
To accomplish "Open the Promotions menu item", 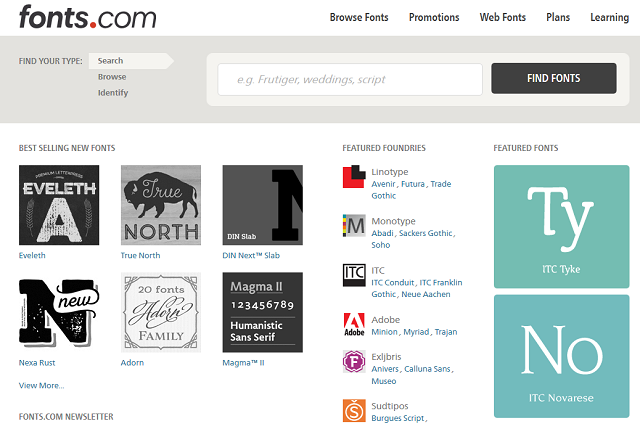I will pos(434,18).
